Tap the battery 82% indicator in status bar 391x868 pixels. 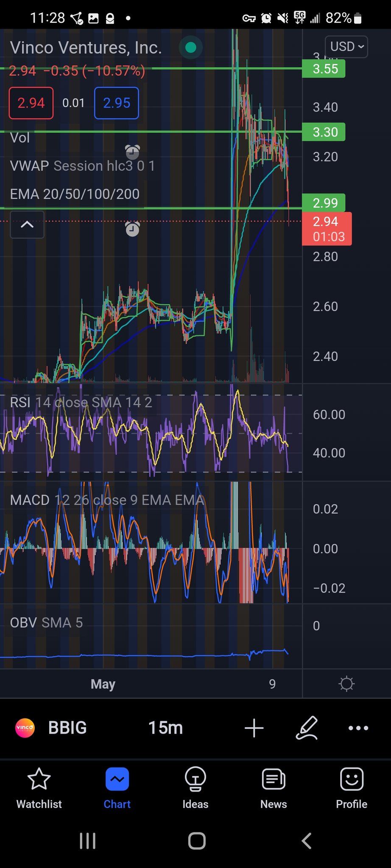344,18
